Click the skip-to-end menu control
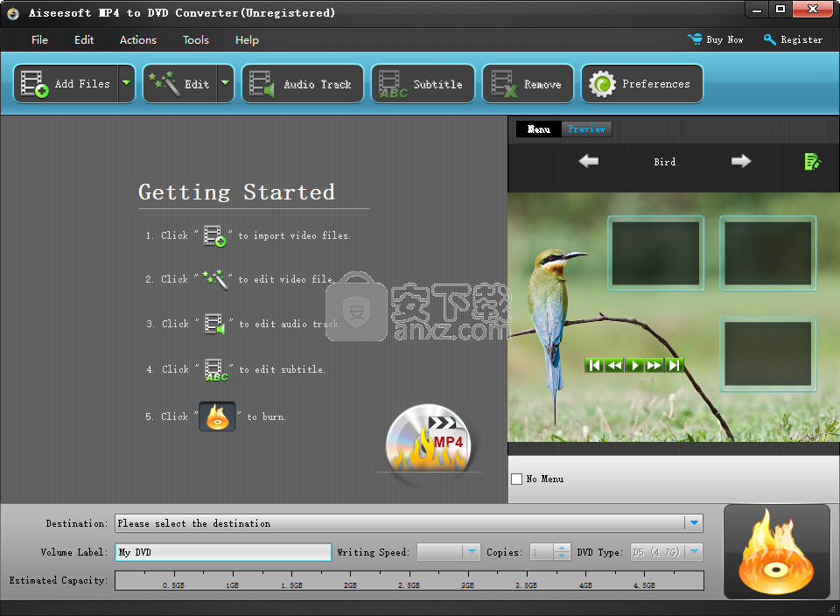The width and height of the screenshot is (840, 616). pos(674,366)
